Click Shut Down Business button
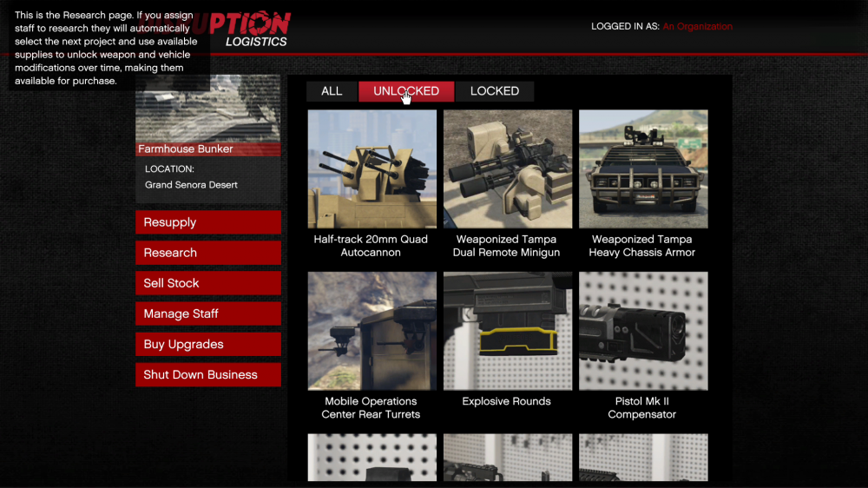868x488 pixels. pyautogui.click(x=208, y=374)
